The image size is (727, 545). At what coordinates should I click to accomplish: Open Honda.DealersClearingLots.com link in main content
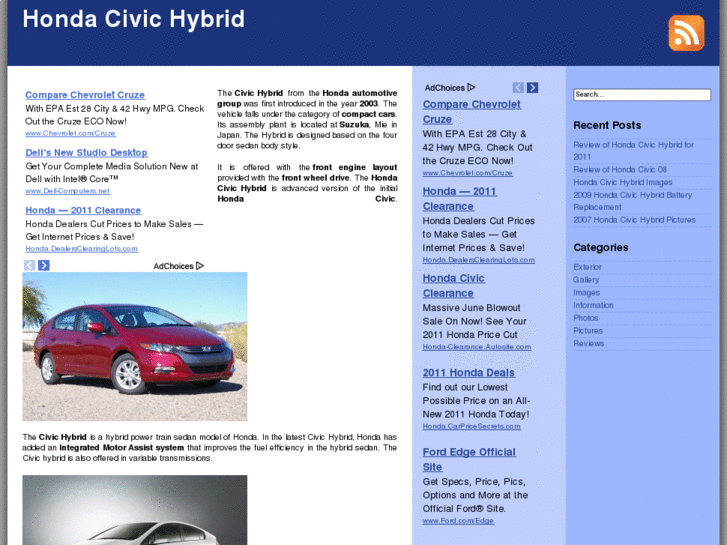[82, 249]
